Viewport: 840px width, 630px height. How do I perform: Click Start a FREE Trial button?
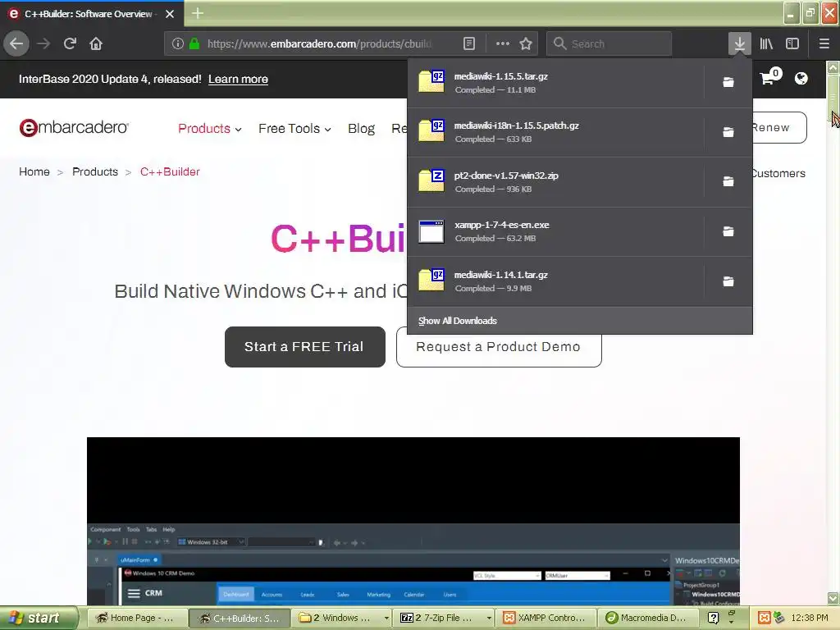(x=305, y=347)
